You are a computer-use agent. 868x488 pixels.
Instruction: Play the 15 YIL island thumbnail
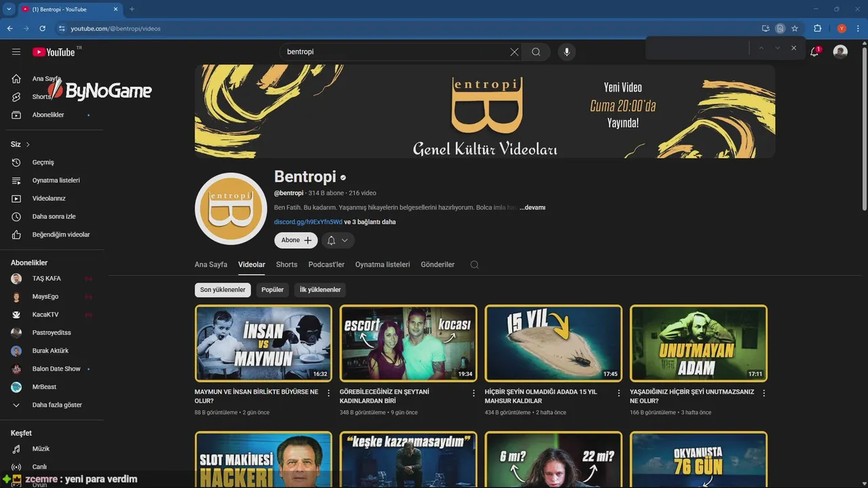pos(553,343)
